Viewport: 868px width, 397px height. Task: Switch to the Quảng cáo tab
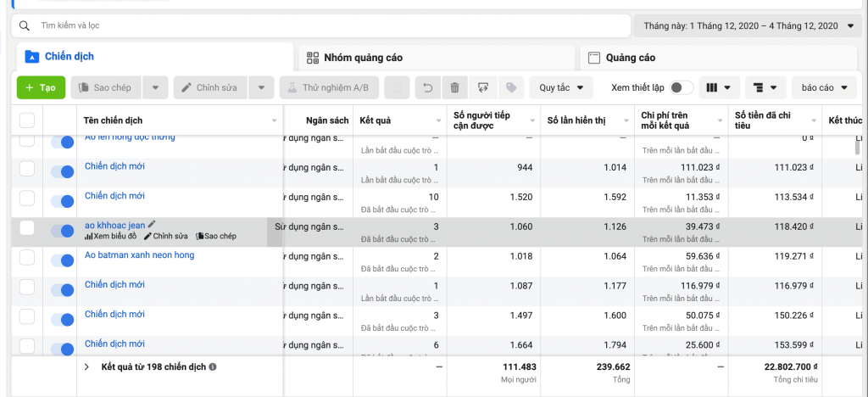coord(718,58)
